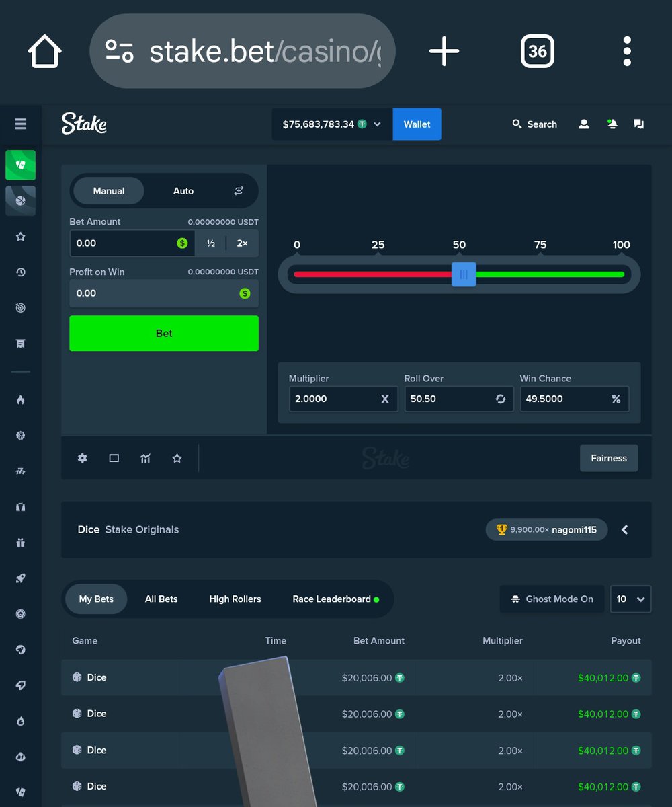
Task: Open the gift box sidebar icon
Action: pyautogui.click(x=20, y=543)
